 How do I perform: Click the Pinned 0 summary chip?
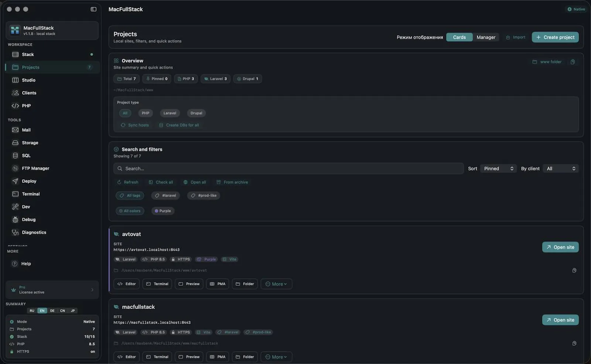click(157, 79)
